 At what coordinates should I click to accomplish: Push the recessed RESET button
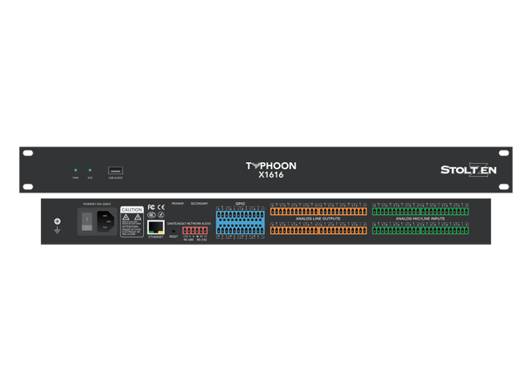(x=174, y=231)
